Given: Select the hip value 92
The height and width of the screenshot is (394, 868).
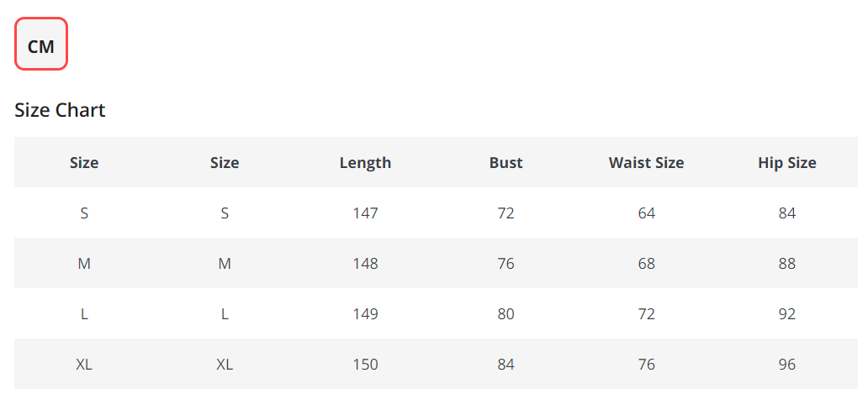Looking at the screenshot, I should click(x=787, y=314).
